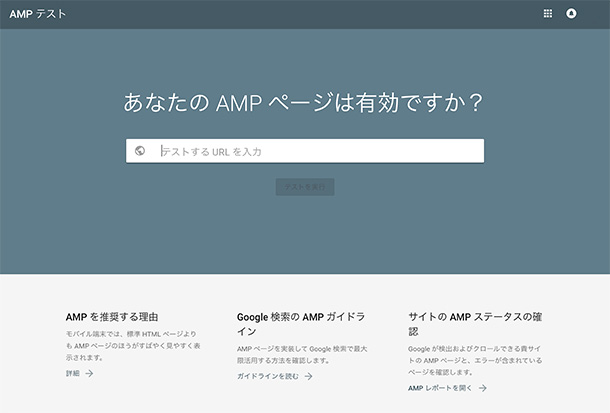Click the description text under AMP を推奨する理由
The width and height of the screenshot is (610, 413).
coord(133,345)
